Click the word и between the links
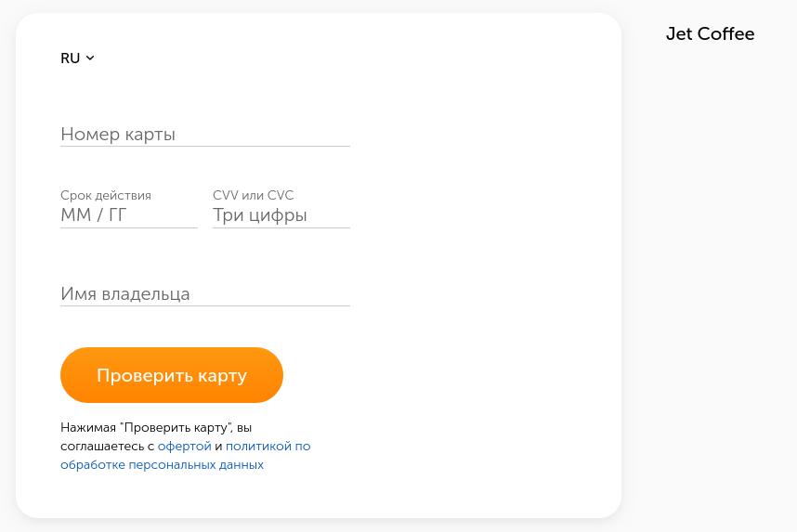 click(x=218, y=447)
